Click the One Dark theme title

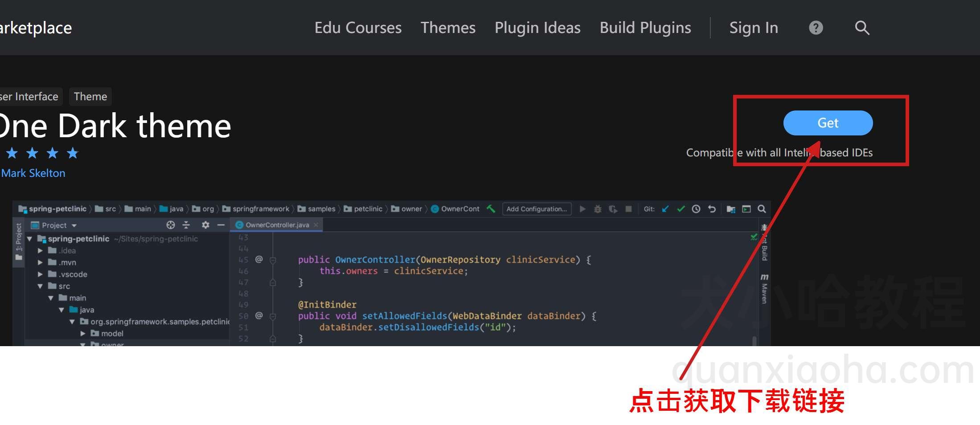coord(115,126)
